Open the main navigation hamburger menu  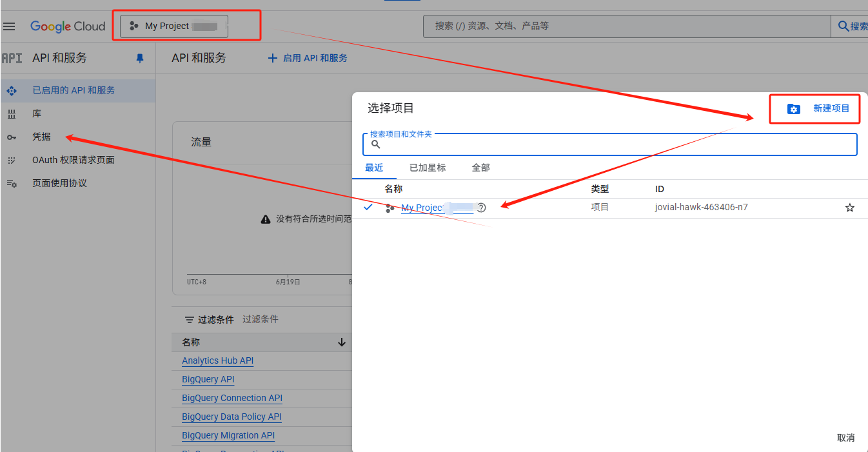[x=9, y=26]
